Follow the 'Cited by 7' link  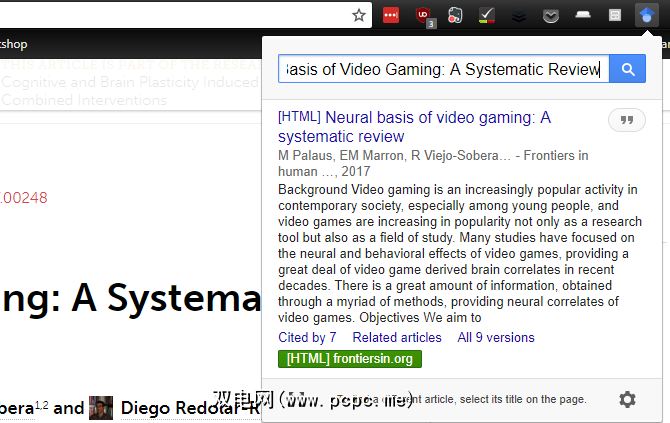(x=307, y=338)
